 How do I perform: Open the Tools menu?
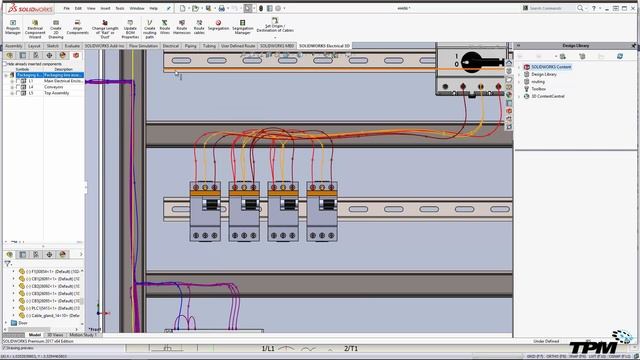pyautogui.click(x=120, y=8)
